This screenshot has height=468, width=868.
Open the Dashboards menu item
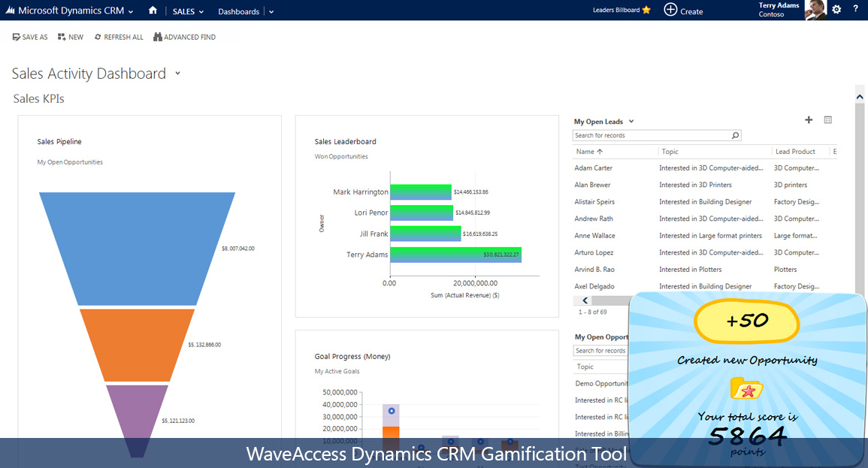(x=238, y=11)
